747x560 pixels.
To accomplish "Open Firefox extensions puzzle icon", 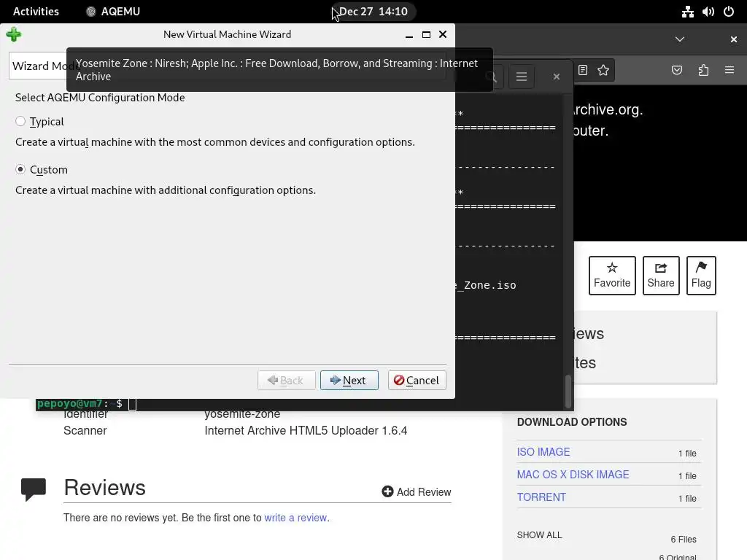I will coord(703,70).
